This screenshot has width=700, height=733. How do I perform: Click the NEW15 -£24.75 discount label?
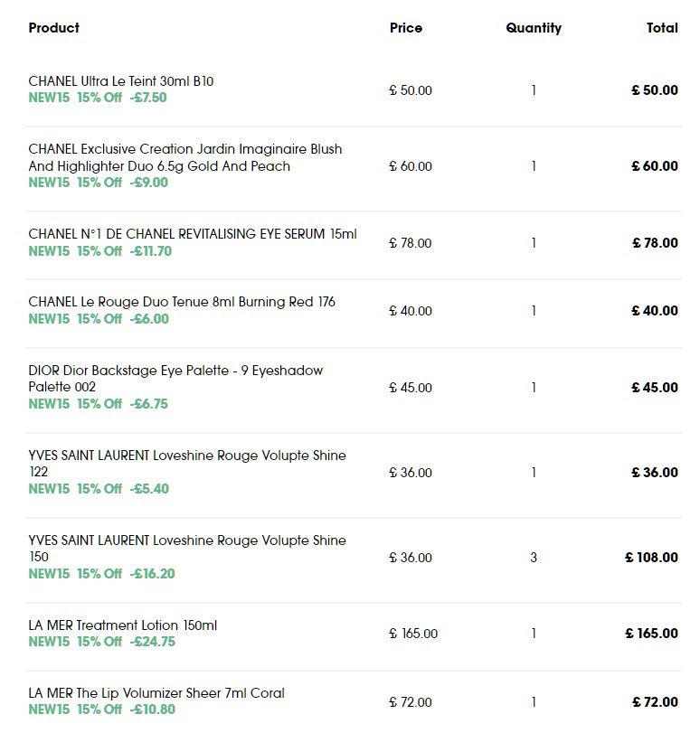pos(101,642)
